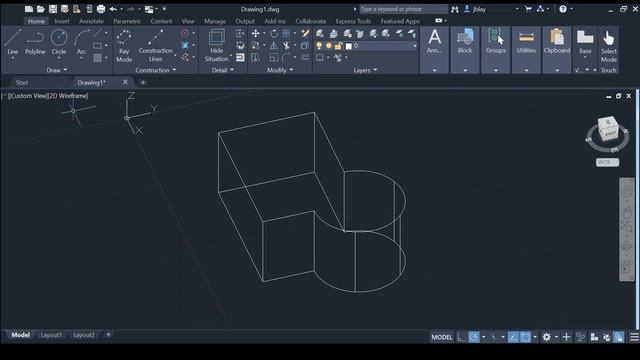This screenshot has height=360, width=640.
Task: Click the Undo arrow icon
Action: 113,9
